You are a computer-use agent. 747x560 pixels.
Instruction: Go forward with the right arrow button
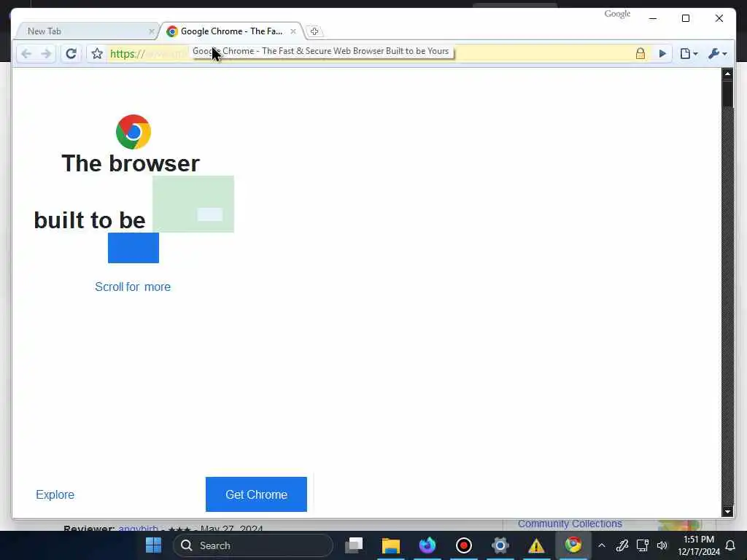pyautogui.click(x=46, y=54)
